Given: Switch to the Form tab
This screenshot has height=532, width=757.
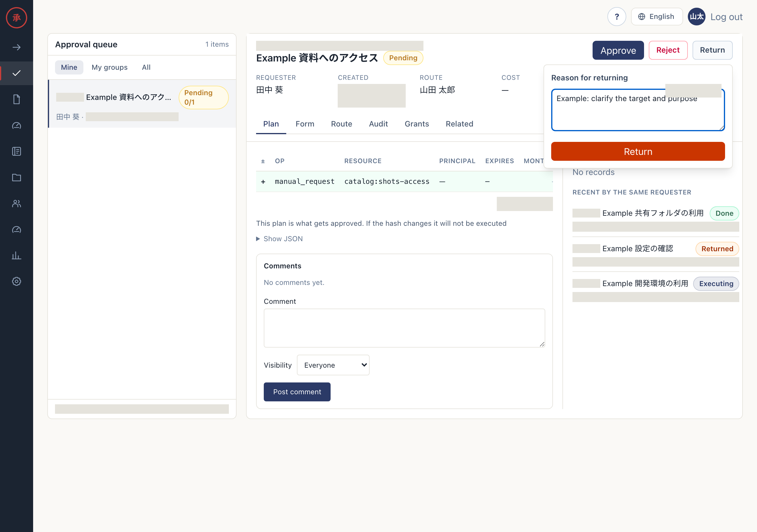Looking at the screenshot, I should coord(305,124).
